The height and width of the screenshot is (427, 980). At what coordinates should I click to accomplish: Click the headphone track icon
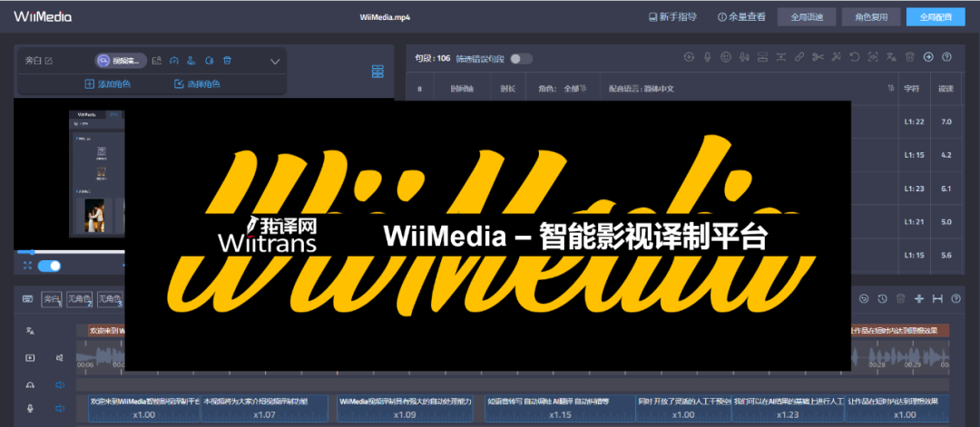coord(29,385)
